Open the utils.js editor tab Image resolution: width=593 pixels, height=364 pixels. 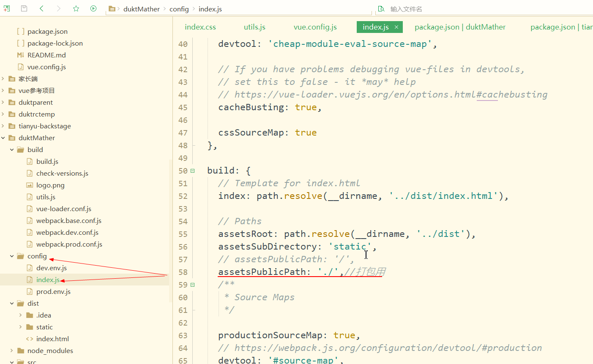point(254,27)
